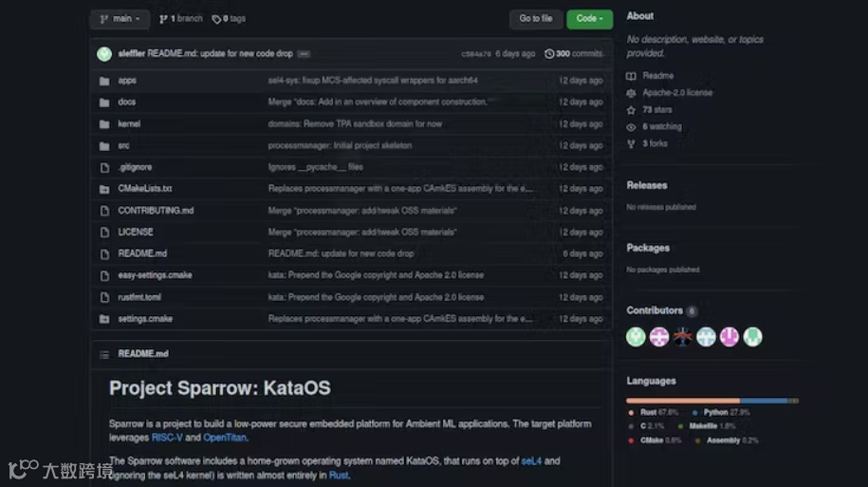
Task: Click the settings.cmake symlink icon
Action: pyautogui.click(x=104, y=320)
